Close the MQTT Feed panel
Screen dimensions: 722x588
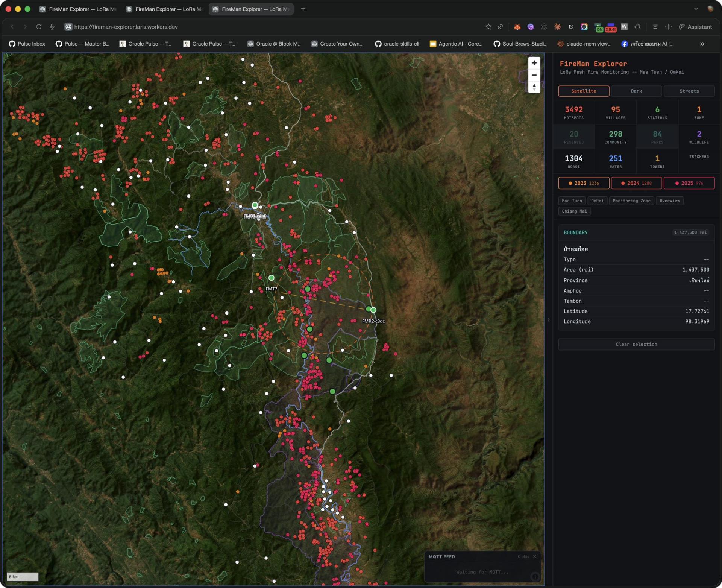coord(534,556)
